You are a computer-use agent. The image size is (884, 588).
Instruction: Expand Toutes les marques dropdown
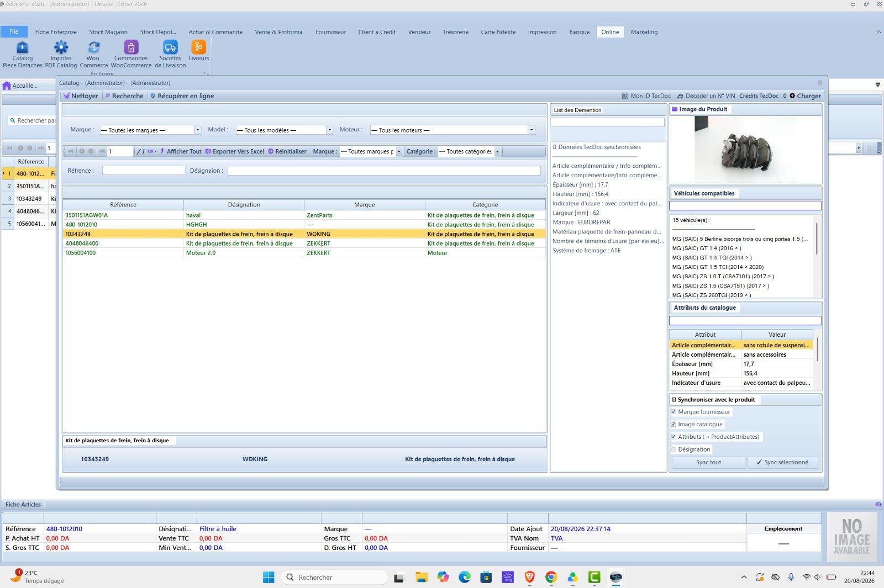(198, 130)
